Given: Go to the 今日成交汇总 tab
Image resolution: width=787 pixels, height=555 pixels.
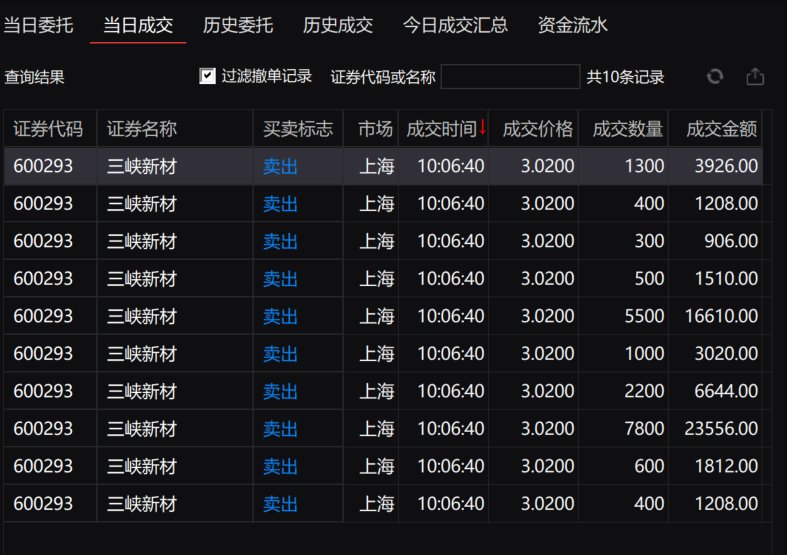Looking at the screenshot, I should point(455,25).
